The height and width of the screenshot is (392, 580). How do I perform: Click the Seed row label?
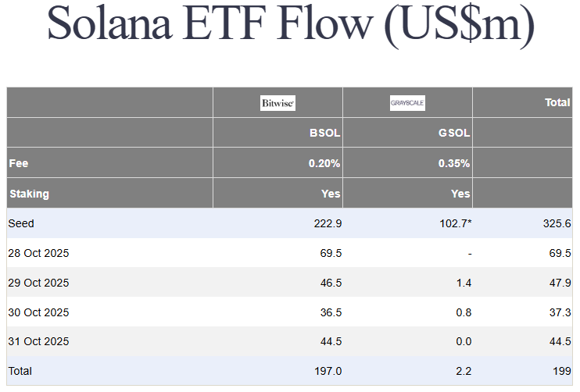[x=22, y=223]
